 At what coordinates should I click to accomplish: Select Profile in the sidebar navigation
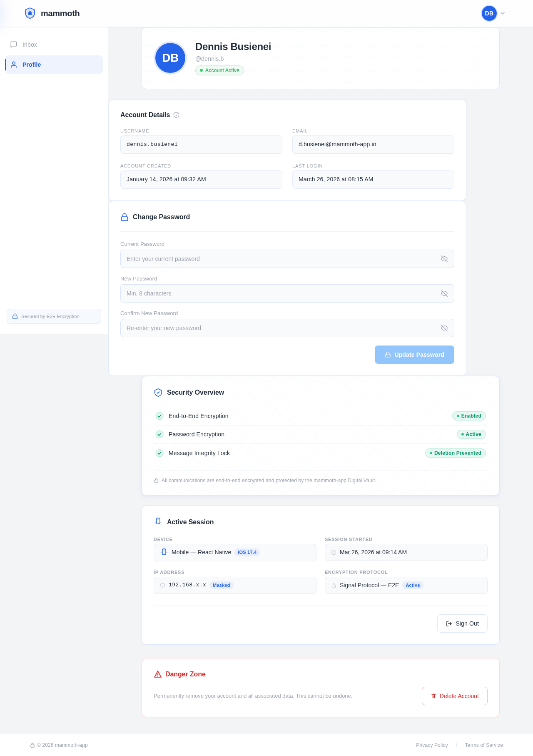pos(54,65)
